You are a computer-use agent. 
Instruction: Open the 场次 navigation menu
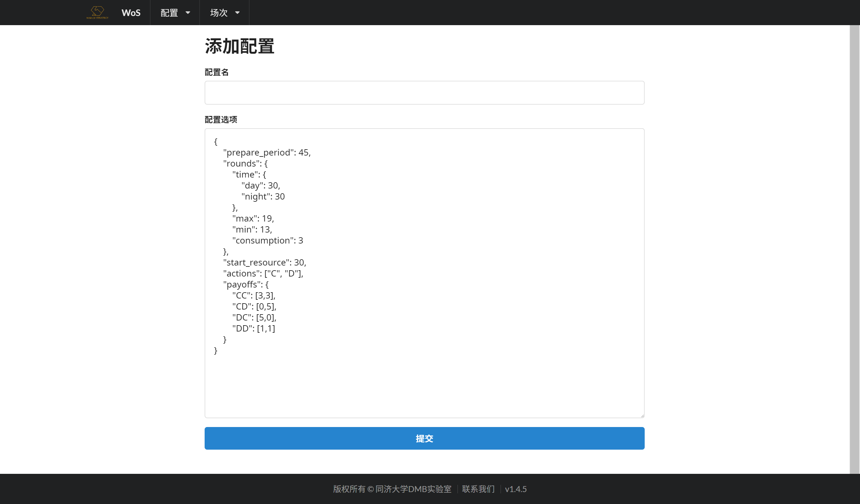point(219,13)
